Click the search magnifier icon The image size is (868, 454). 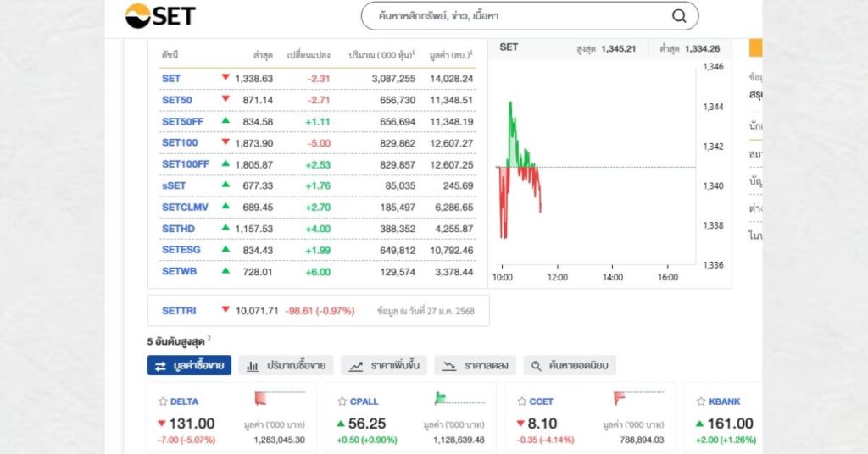tap(679, 16)
